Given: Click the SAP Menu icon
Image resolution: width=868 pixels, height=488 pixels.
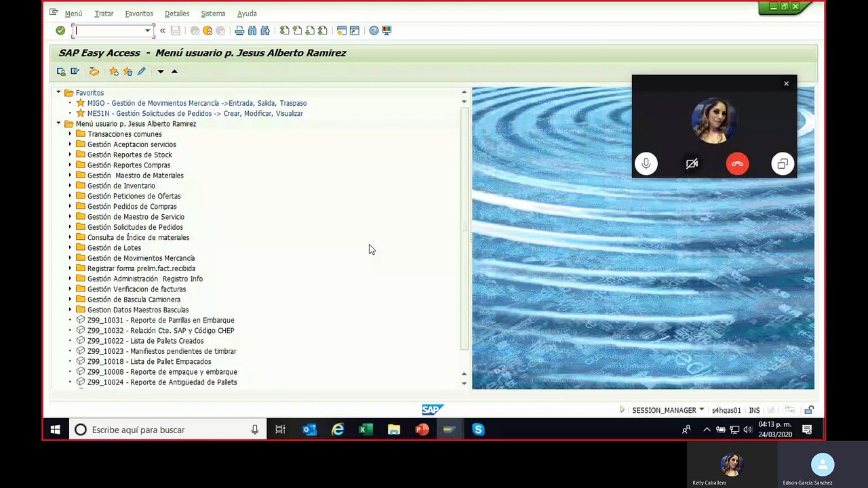Looking at the screenshot, I should (x=75, y=71).
